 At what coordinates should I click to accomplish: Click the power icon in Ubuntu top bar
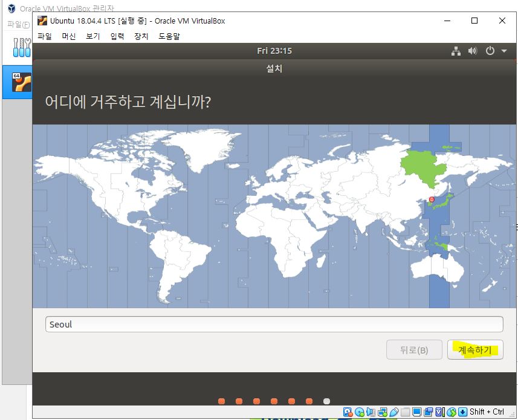click(490, 51)
